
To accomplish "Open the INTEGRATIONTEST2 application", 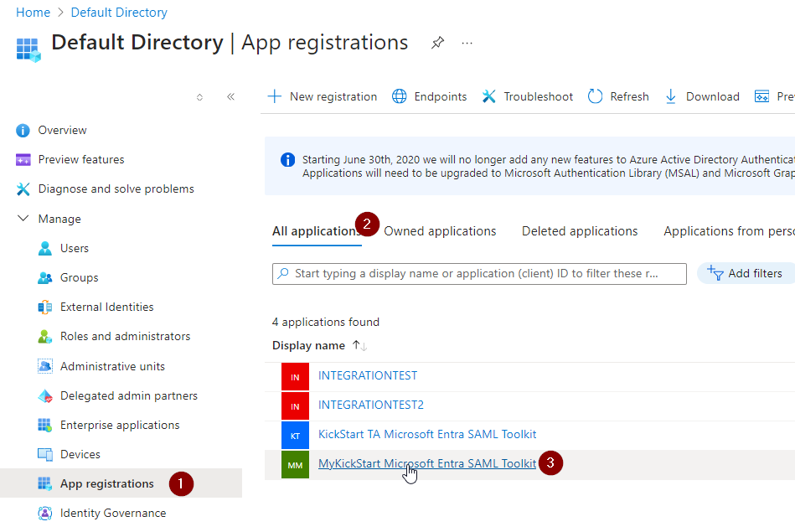I will click(370, 405).
